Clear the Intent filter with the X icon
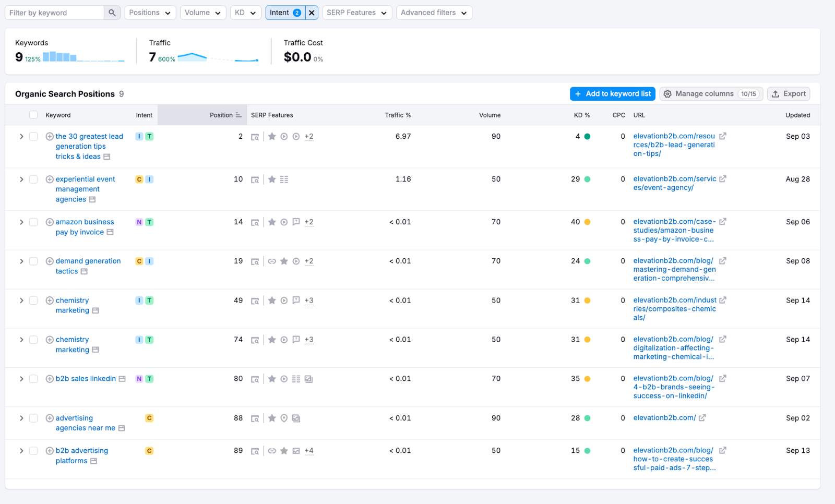Viewport: 835px width, 504px height. [x=312, y=13]
